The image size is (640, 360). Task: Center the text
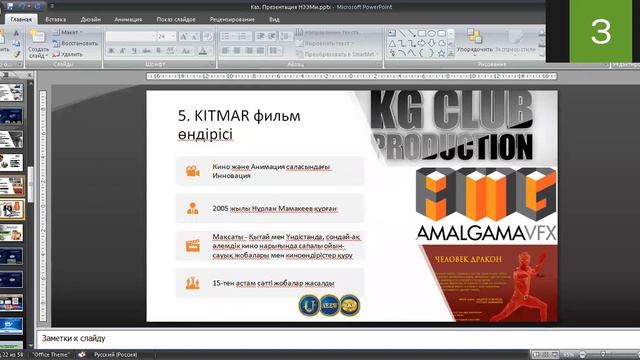click(x=237, y=51)
